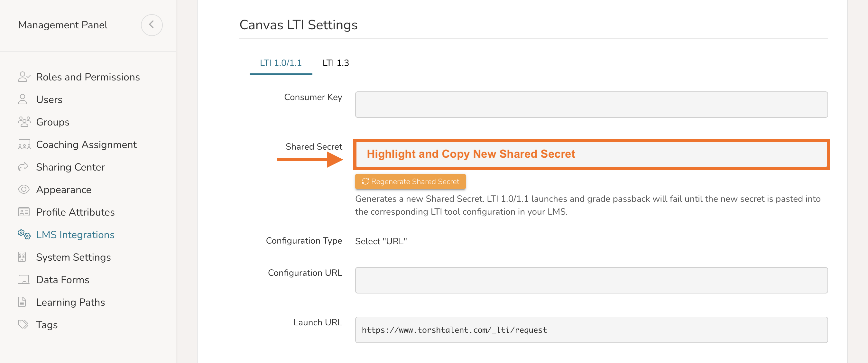The image size is (868, 363).
Task: Click the System Settings building icon
Action: click(x=22, y=257)
